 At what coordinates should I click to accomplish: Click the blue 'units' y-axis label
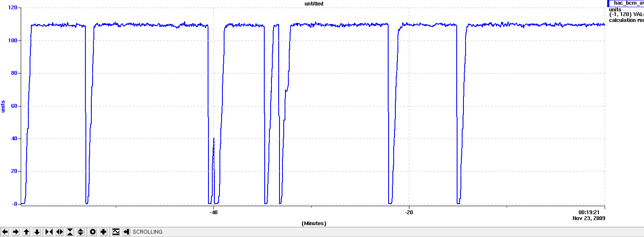[3, 106]
